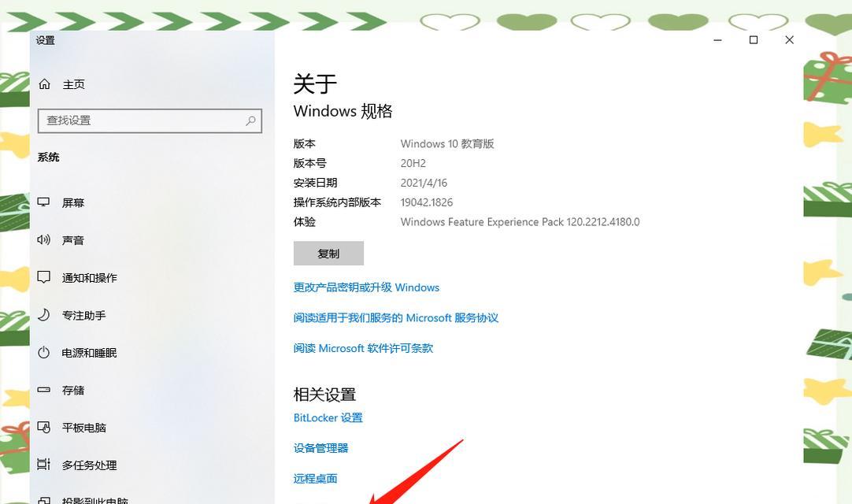This screenshot has width=852, height=504.
Task: Click the Multitasking (多任务处理) icon
Action: pos(43,465)
